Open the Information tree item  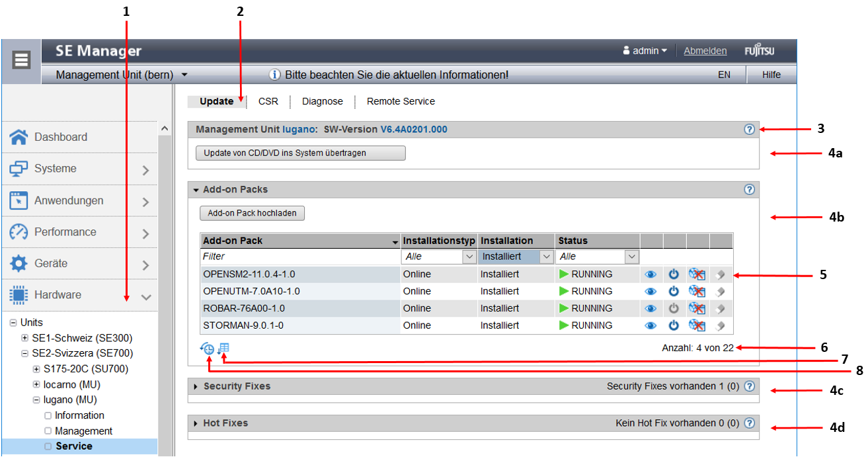pyautogui.click(x=79, y=415)
